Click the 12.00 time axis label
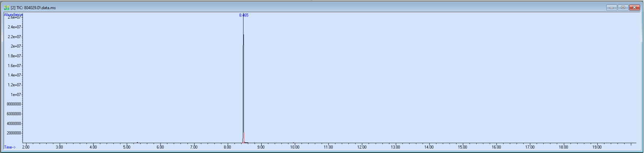644x153 pixels. click(362, 147)
